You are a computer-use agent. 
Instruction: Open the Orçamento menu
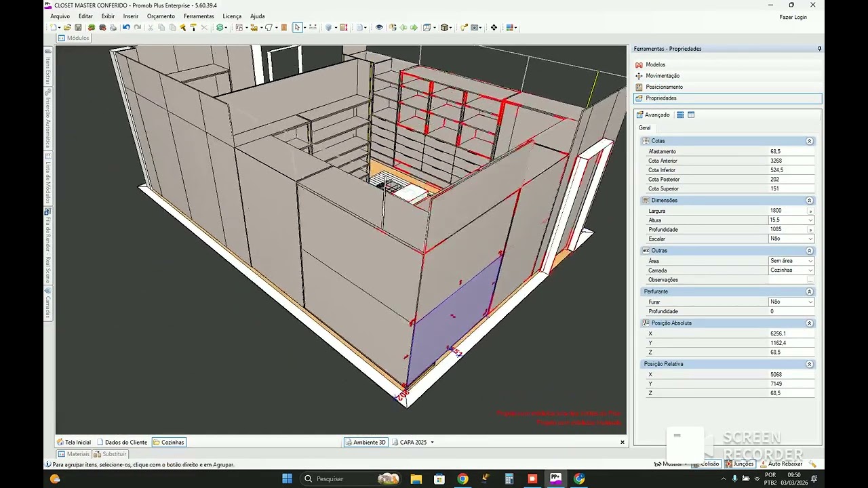pyautogui.click(x=161, y=16)
